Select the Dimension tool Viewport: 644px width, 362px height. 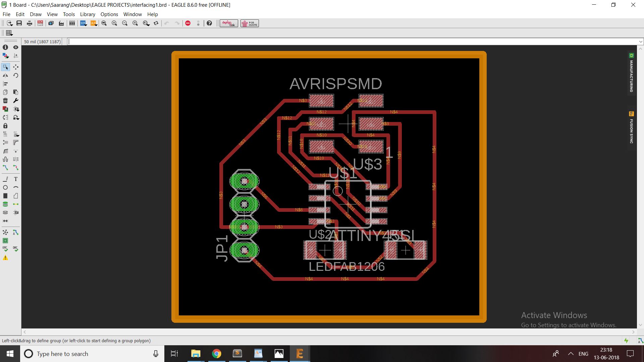(x=5, y=221)
